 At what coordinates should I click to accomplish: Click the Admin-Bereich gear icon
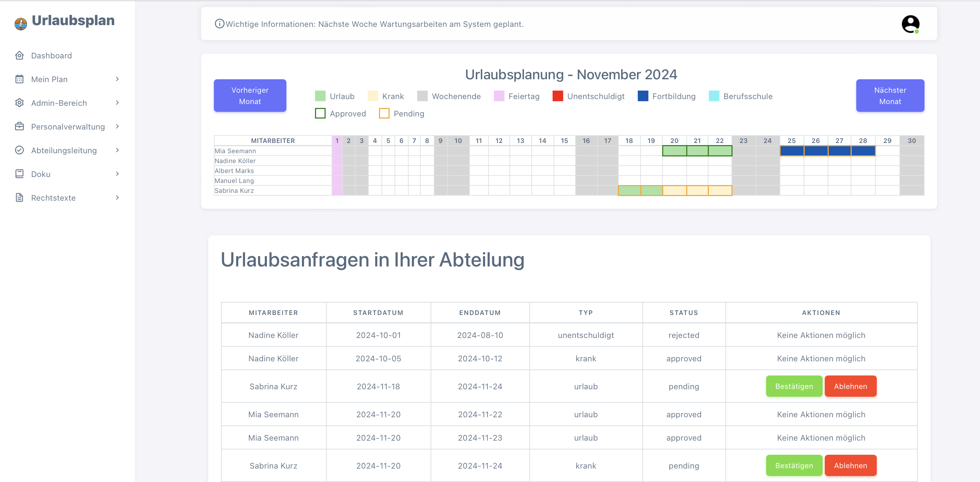coord(19,103)
